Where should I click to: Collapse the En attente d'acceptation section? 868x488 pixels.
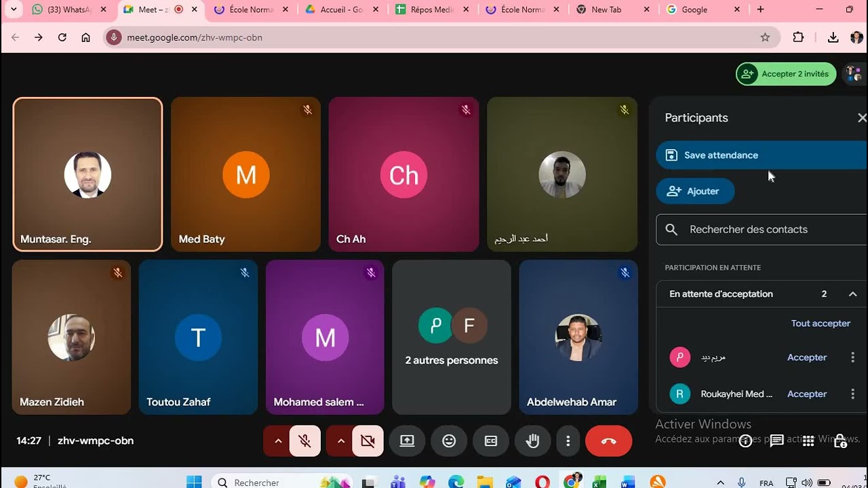pos(853,294)
